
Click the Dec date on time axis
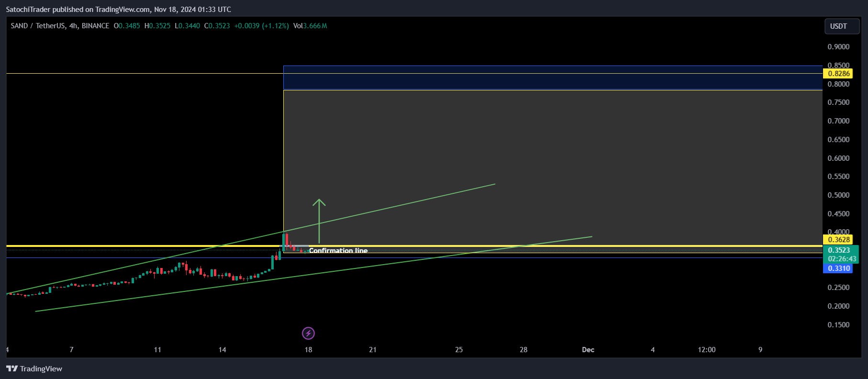[588, 350]
